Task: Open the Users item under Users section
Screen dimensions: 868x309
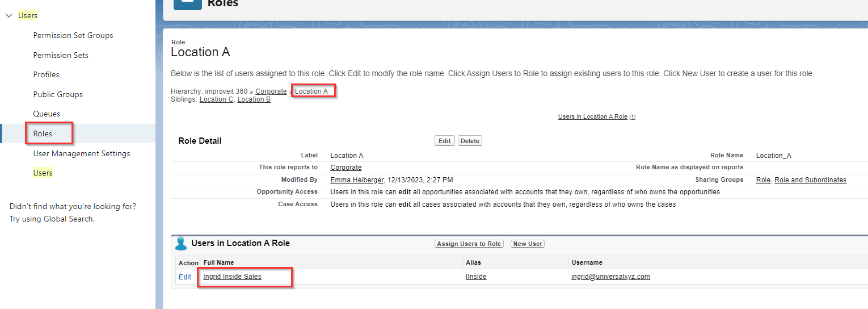Action: click(x=43, y=173)
